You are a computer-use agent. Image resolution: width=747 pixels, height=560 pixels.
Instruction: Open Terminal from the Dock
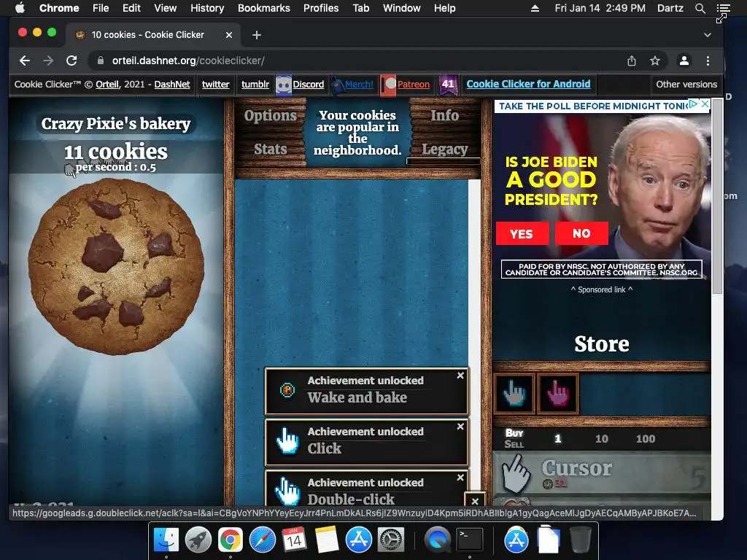pos(470,540)
